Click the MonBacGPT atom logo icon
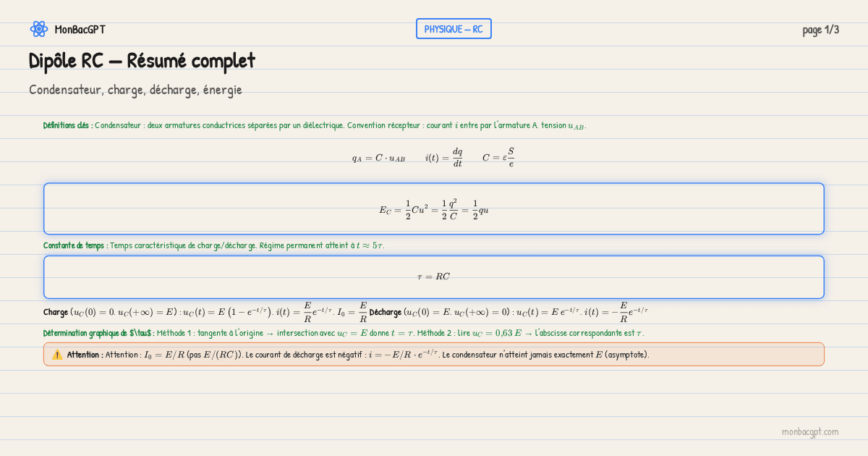 (x=38, y=29)
